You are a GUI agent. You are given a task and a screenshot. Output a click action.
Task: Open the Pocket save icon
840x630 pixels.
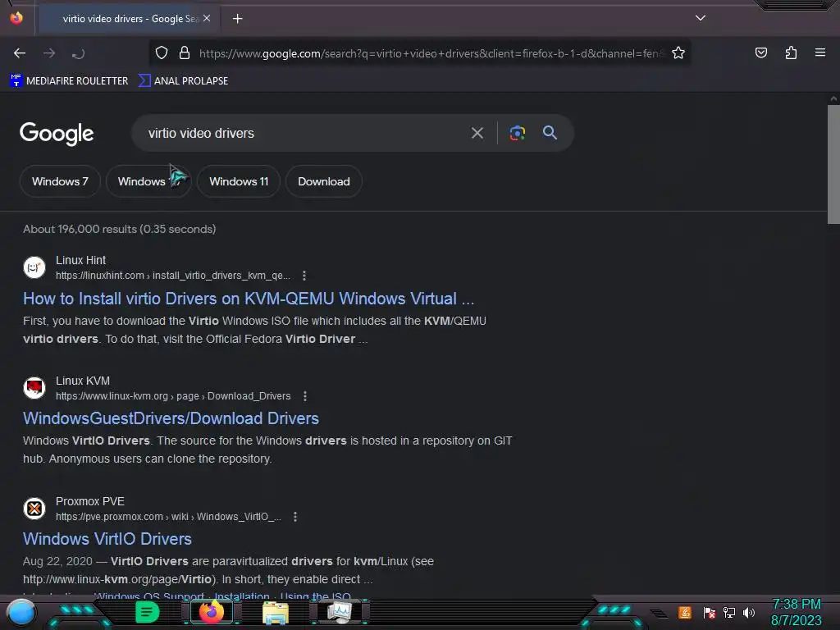click(761, 52)
